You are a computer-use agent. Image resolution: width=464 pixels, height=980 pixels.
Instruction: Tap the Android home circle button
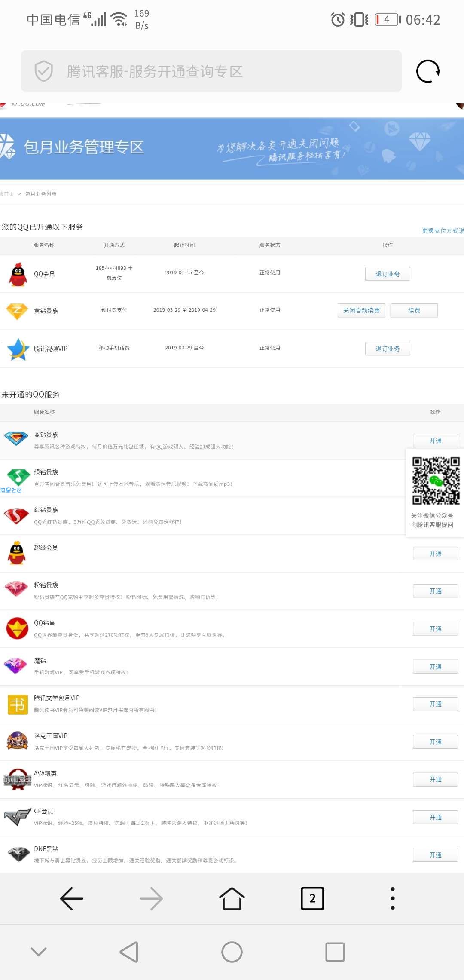click(232, 952)
